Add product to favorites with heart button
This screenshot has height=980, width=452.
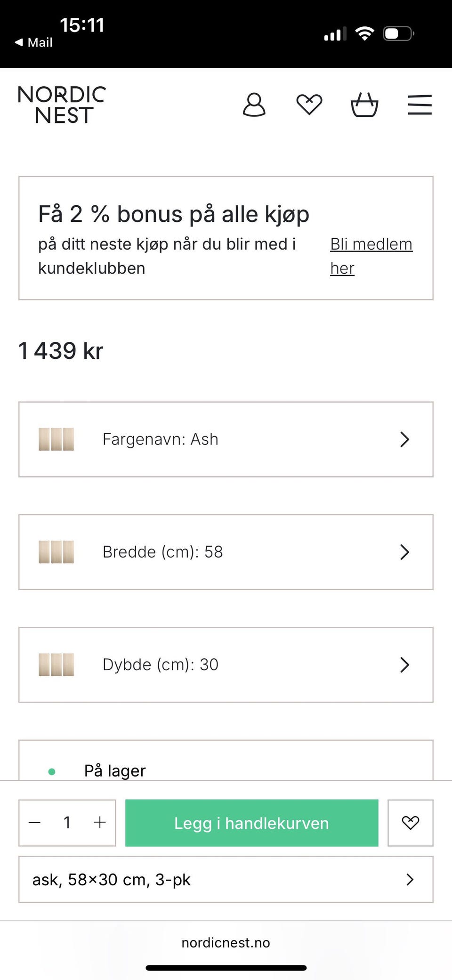411,823
